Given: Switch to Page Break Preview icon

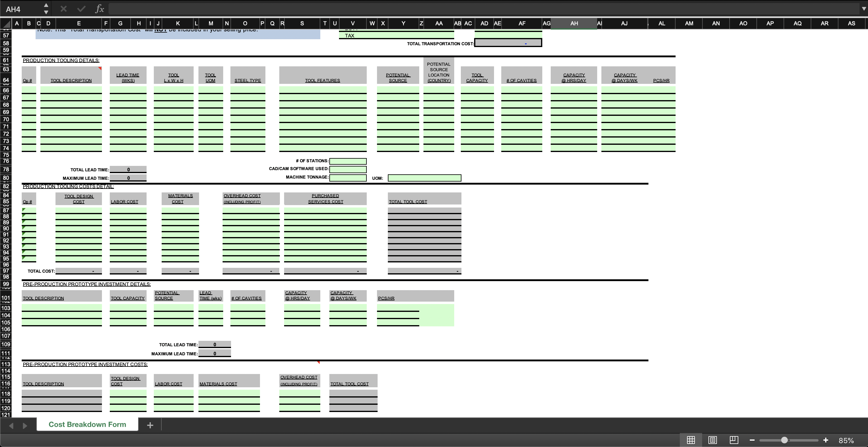Looking at the screenshot, I should coord(733,440).
